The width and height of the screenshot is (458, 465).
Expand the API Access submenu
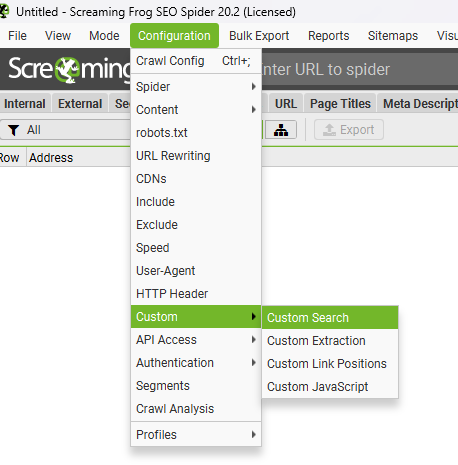[196, 340]
